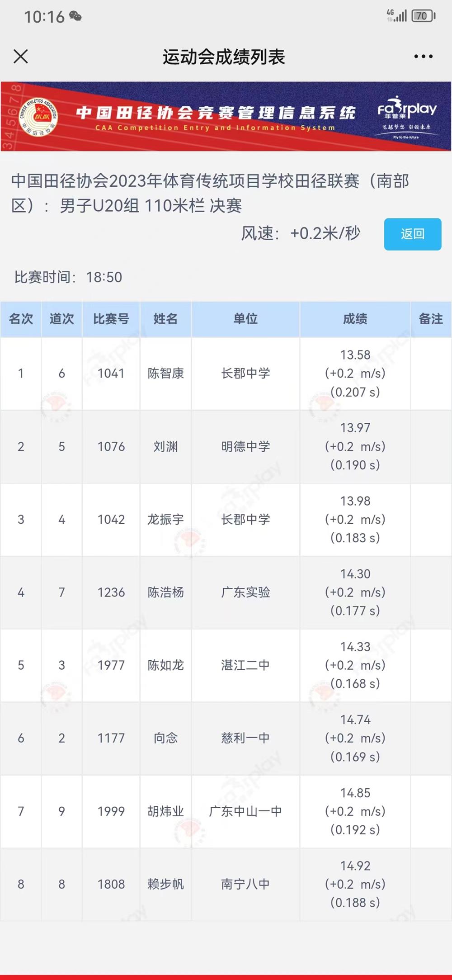The height and width of the screenshot is (980, 452).
Task: Tap the Fairplay logo in banner
Action: tap(407, 116)
